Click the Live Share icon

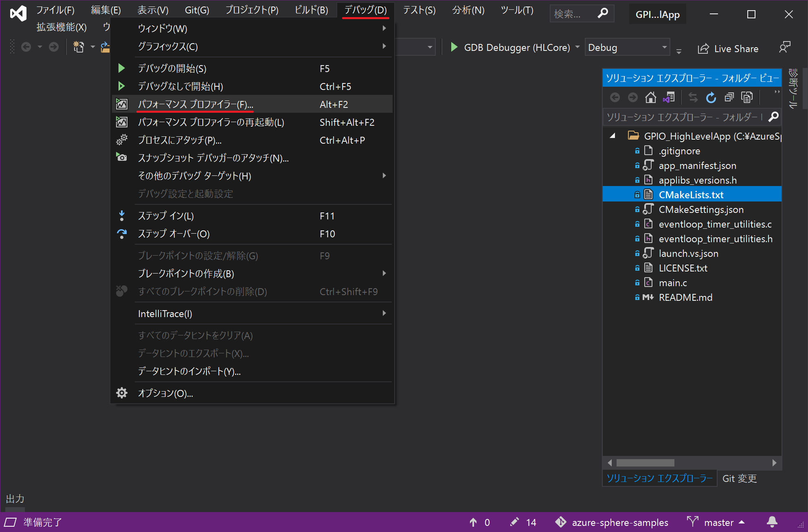pos(703,48)
